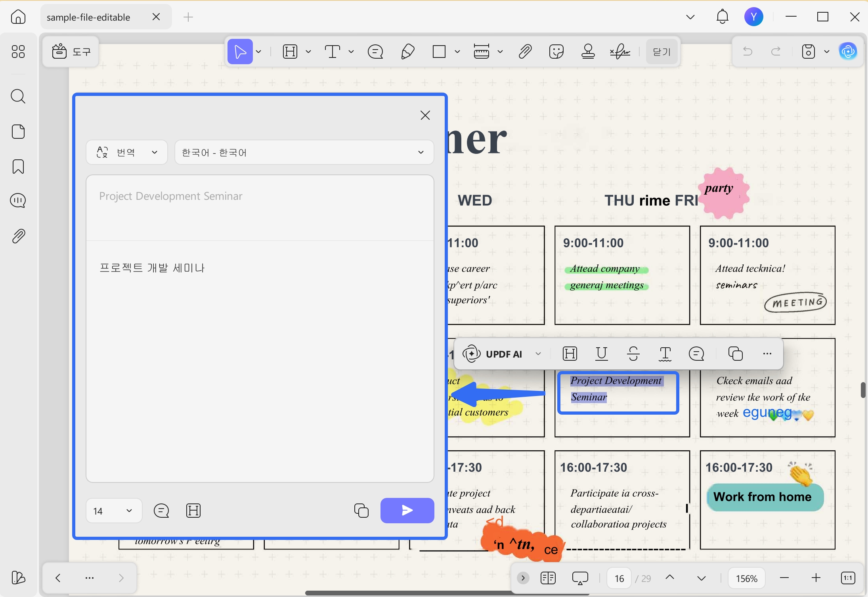
Task: Click the 1:1 actual size button
Action: pos(848,578)
